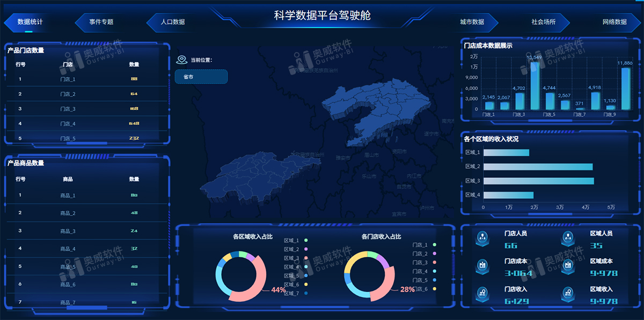Screen dimensions: 644x320
Task: Click the 门店成本 cost badge icon
Action: 482,265
